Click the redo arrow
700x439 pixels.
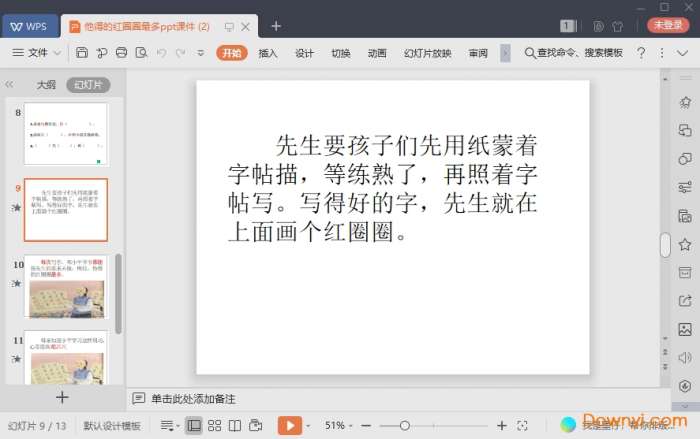coord(180,53)
